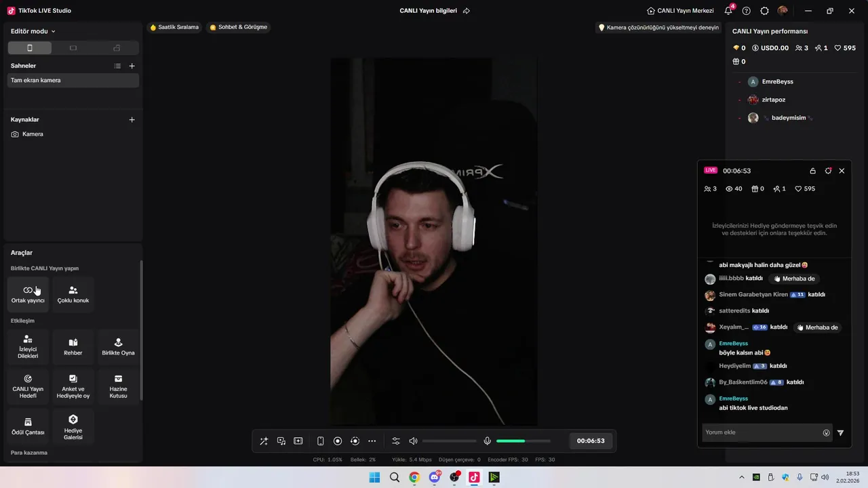Open the Çoklu konuk tool
The width and height of the screenshot is (868, 488).
tap(73, 294)
